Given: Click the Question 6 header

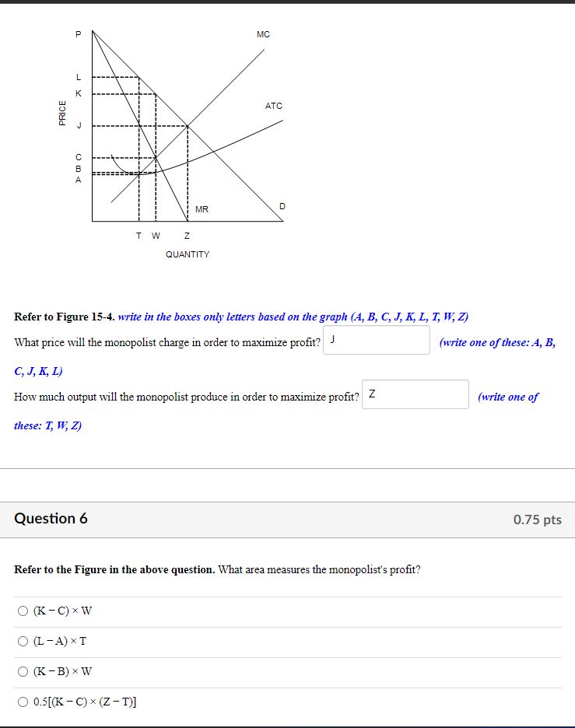Looking at the screenshot, I should pos(51,518).
